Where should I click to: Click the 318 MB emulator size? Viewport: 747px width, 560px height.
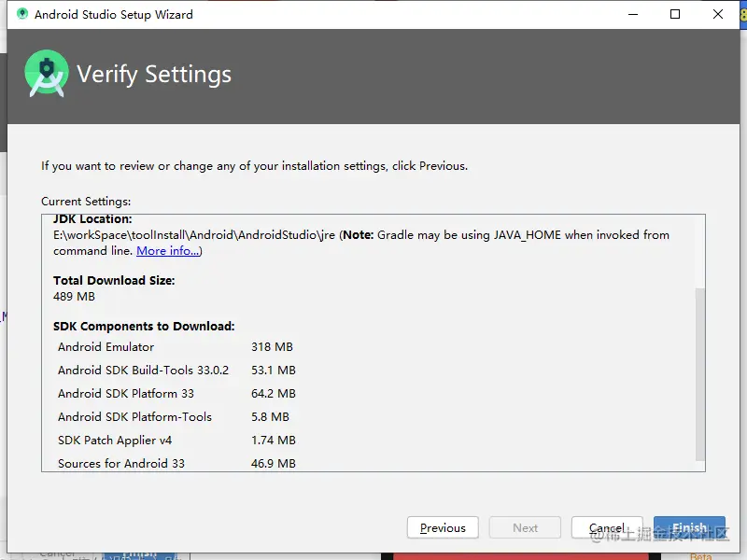(x=272, y=346)
